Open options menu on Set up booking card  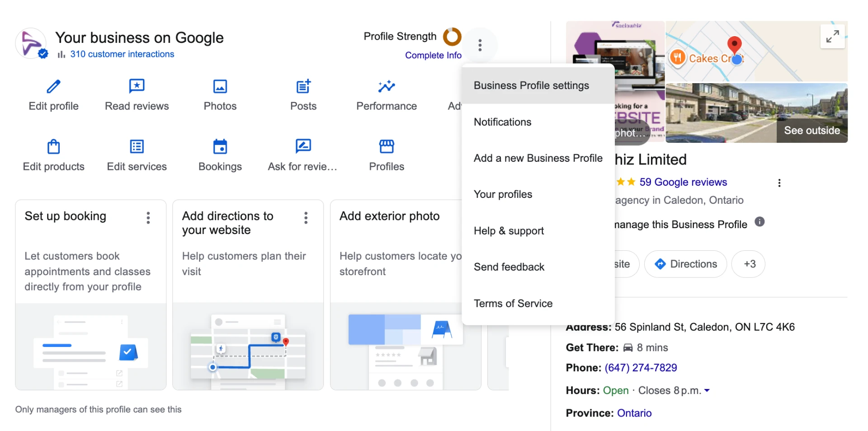pos(148,218)
